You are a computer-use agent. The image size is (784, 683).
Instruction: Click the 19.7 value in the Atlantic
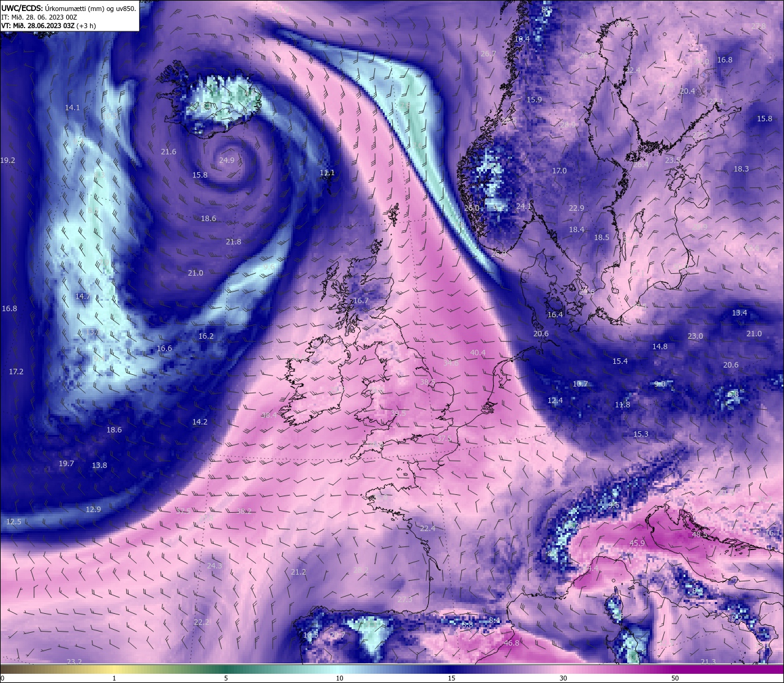click(66, 464)
